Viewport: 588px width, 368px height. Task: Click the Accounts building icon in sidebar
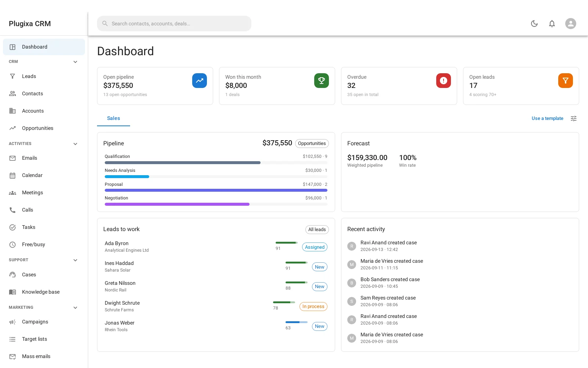click(x=12, y=111)
